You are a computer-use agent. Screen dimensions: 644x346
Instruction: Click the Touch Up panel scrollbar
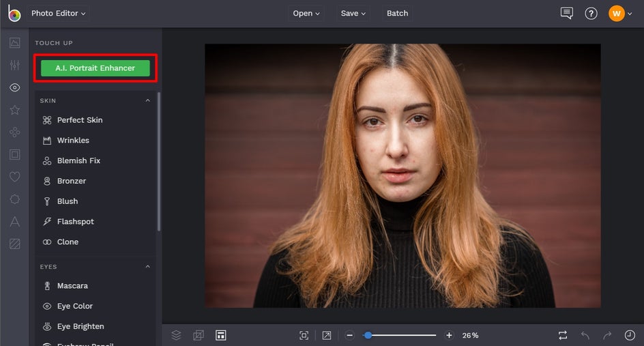click(159, 162)
